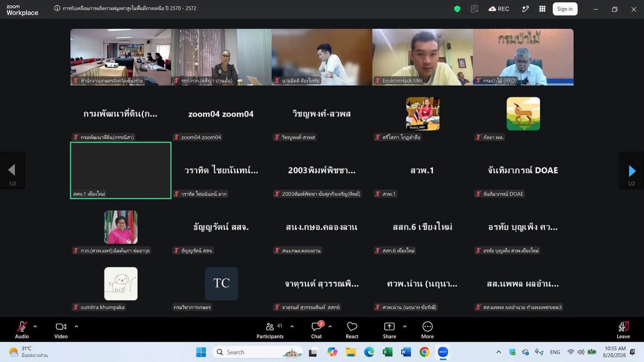Unmute microphone with the Audio button
The width and height of the screenshot is (644, 362).
[22, 330]
